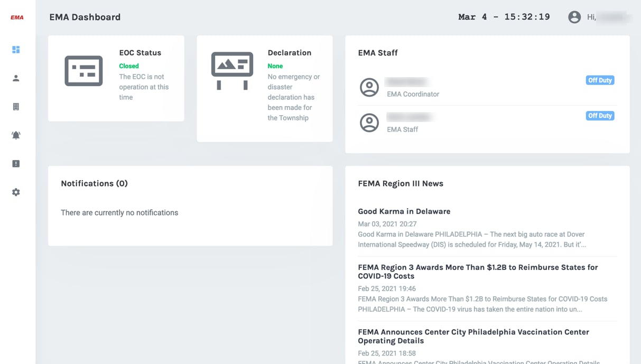The image size is (641, 364).
Task: Select the EMA Coordinator avatar icon
Action: pos(369,87)
